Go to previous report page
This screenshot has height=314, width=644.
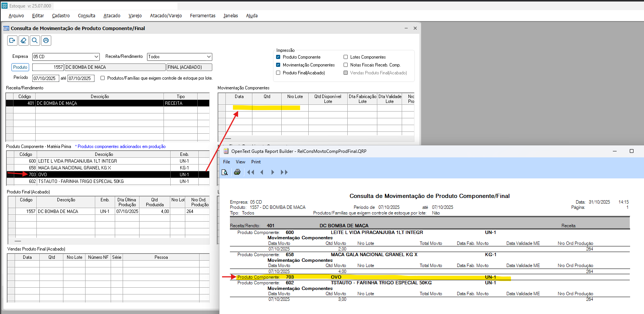pos(262,172)
